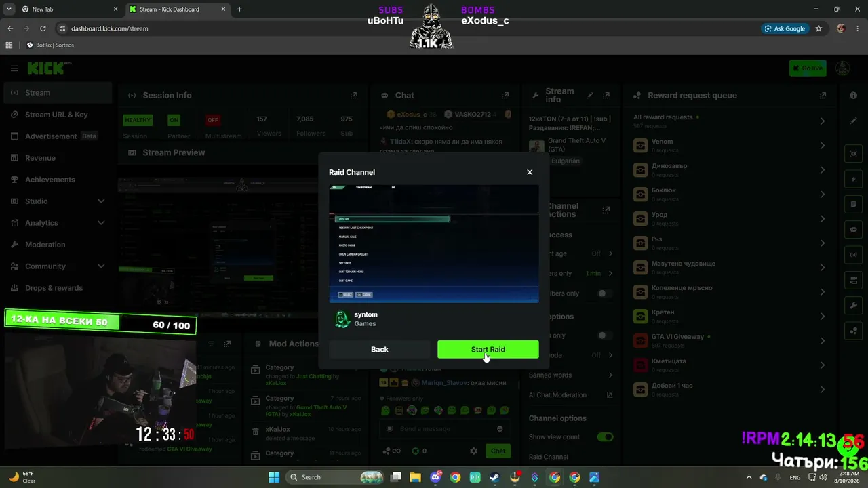This screenshot has height=488, width=868.
Task: Select Stream in the sidebar
Action: pyautogui.click(x=57, y=93)
